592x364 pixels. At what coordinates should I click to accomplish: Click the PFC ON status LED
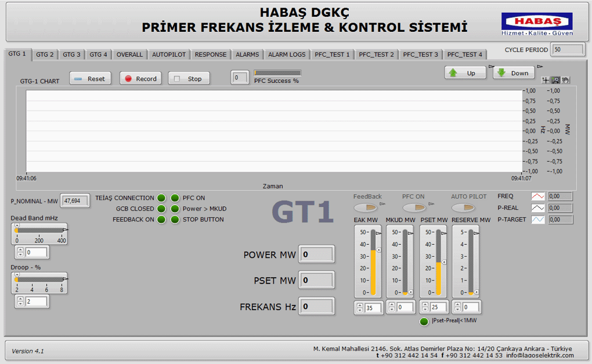coord(175,198)
